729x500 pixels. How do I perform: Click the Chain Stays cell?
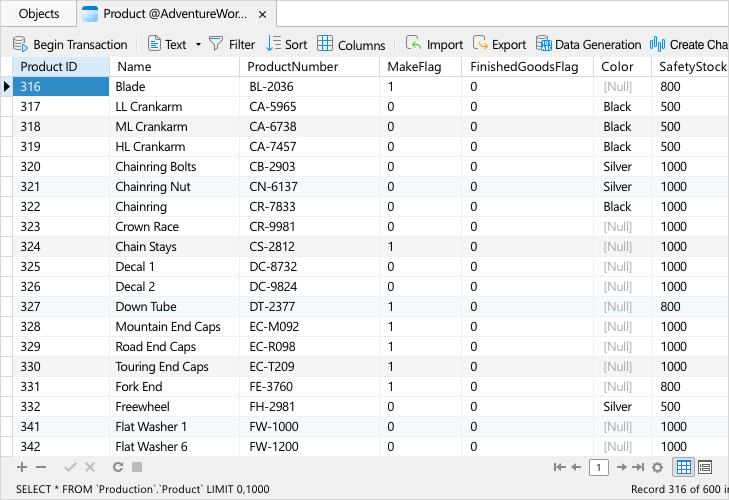pos(174,247)
